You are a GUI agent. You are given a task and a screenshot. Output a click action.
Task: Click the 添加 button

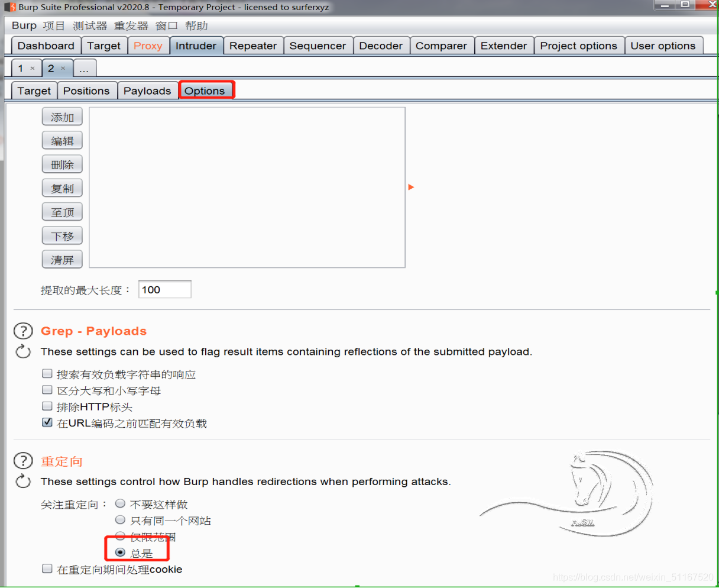(62, 117)
